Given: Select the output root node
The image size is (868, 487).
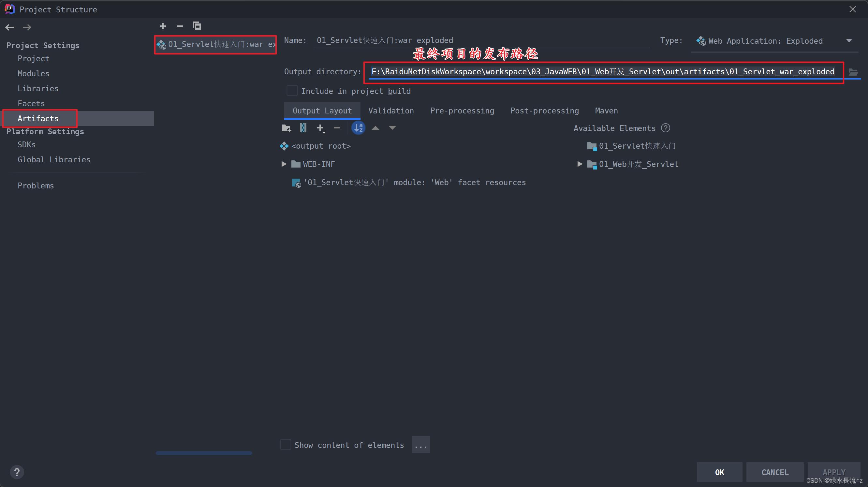Looking at the screenshot, I should pos(316,146).
